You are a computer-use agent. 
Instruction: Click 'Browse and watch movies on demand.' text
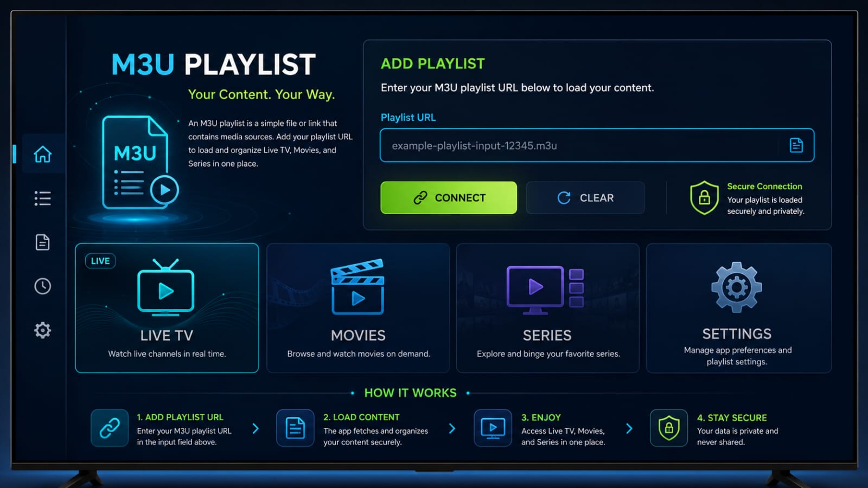[x=359, y=354]
